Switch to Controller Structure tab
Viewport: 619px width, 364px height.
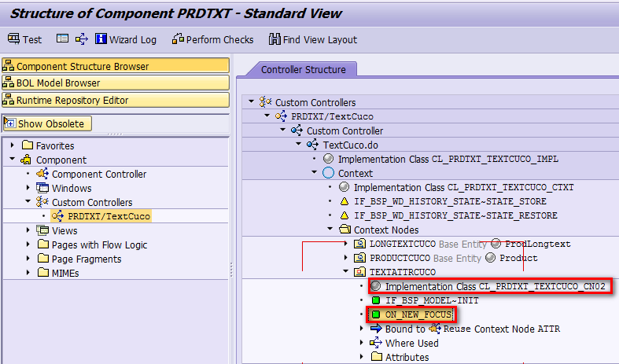[303, 69]
